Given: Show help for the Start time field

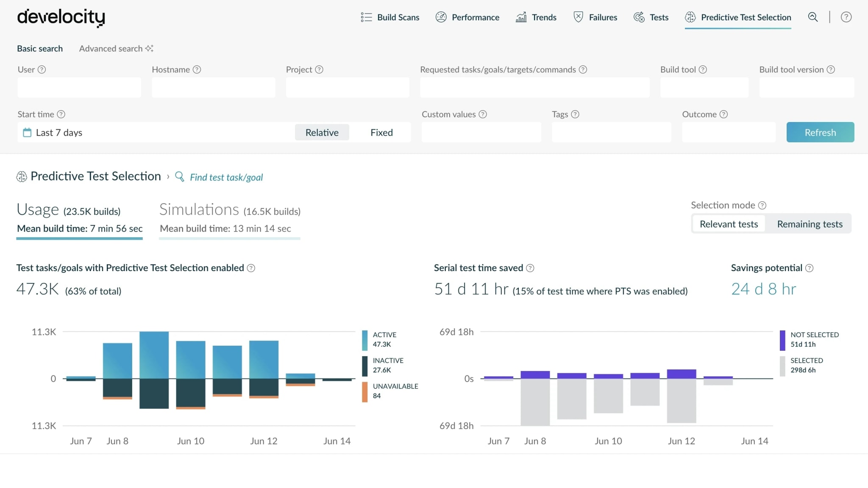Looking at the screenshot, I should (x=61, y=114).
